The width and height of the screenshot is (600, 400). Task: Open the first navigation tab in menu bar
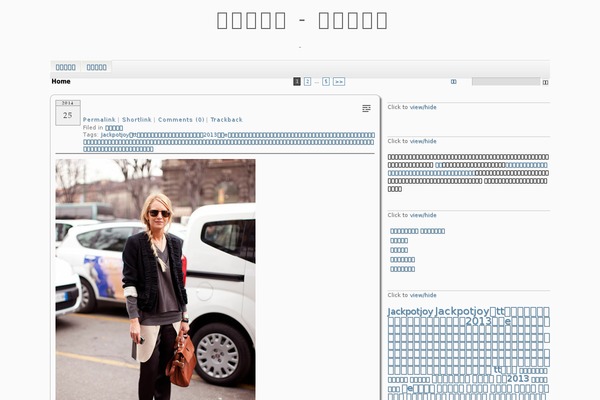click(x=65, y=67)
